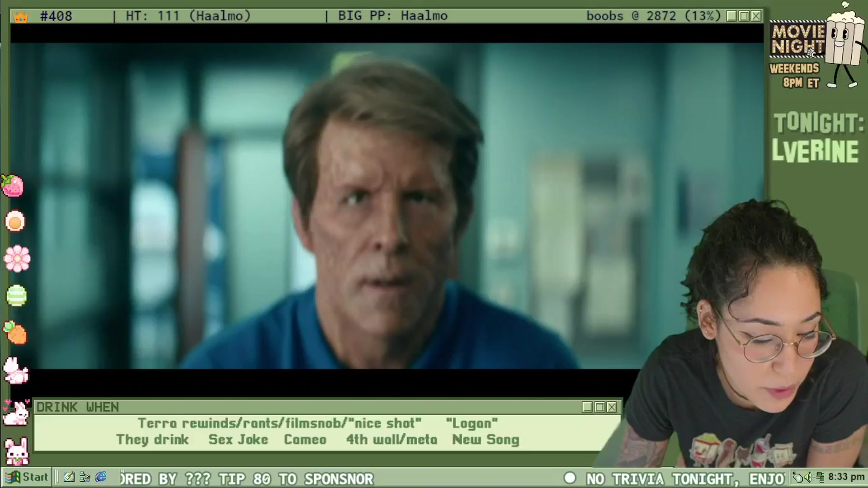Click the 8:33 pm clock
This screenshot has width=868, height=488.
(x=846, y=477)
